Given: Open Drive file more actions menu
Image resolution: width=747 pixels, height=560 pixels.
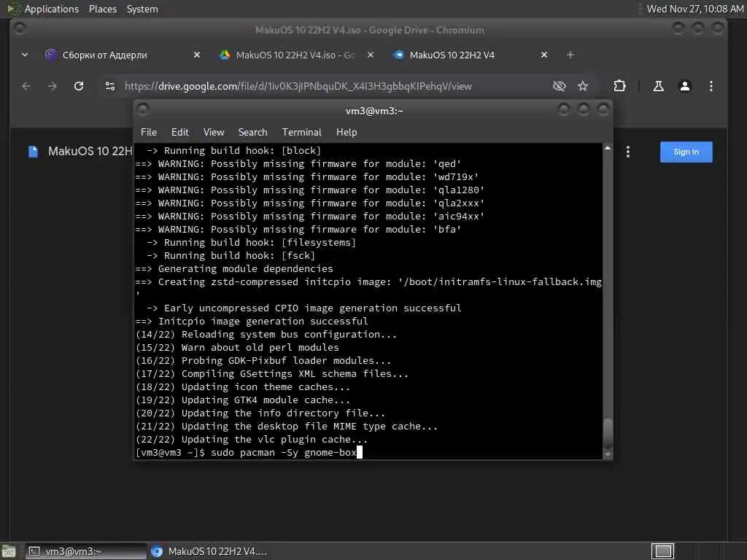Looking at the screenshot, I should point(628,152).
